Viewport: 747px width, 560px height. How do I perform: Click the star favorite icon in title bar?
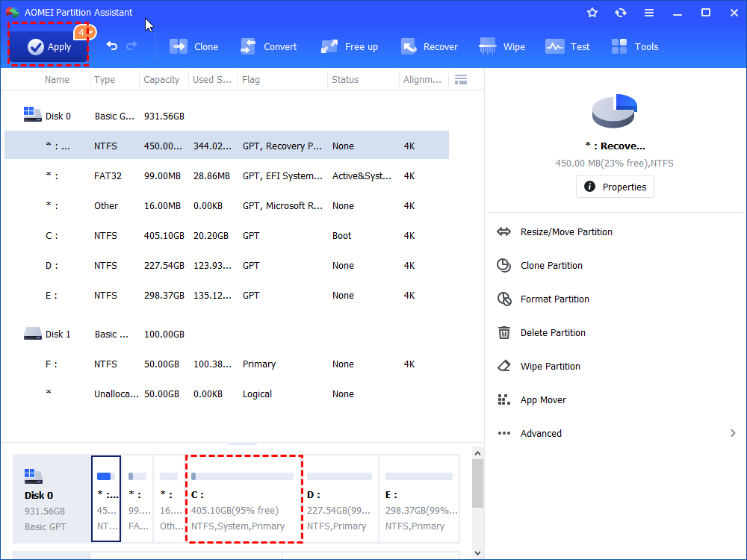[x=592, y=12]
